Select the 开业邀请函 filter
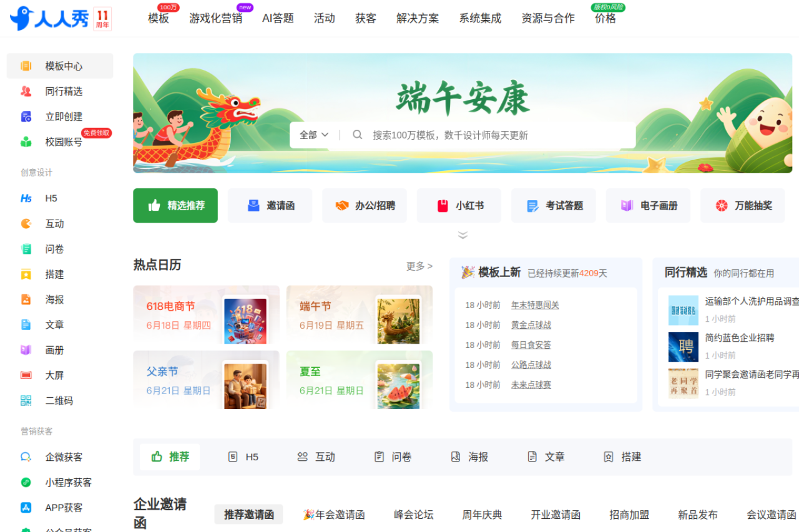799x532 pixels. (x=556, y=515)
